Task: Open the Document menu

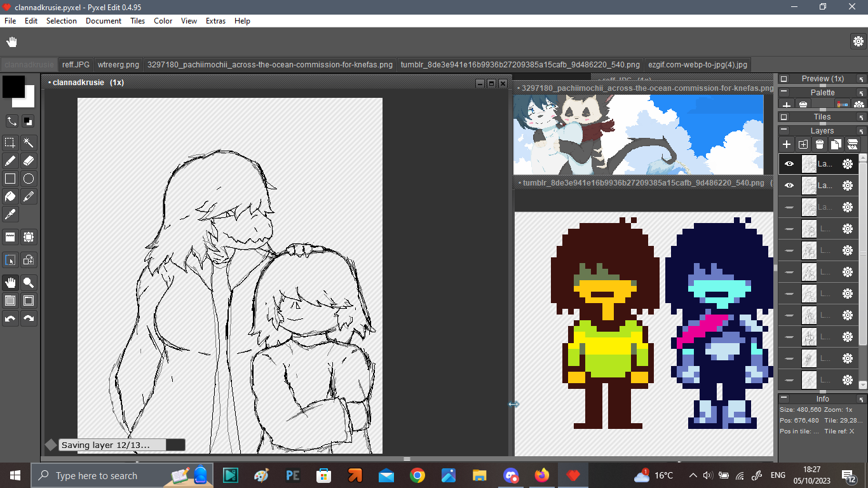Action: pos(104,21)
